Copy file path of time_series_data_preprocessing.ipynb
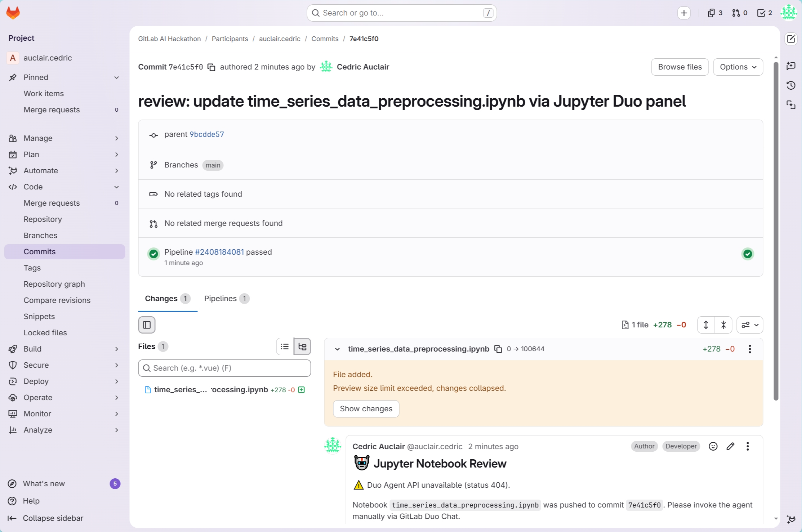Image resolution: width=802 pixels, height=532 pixels. pyautogui.click(x=498, y=349)
